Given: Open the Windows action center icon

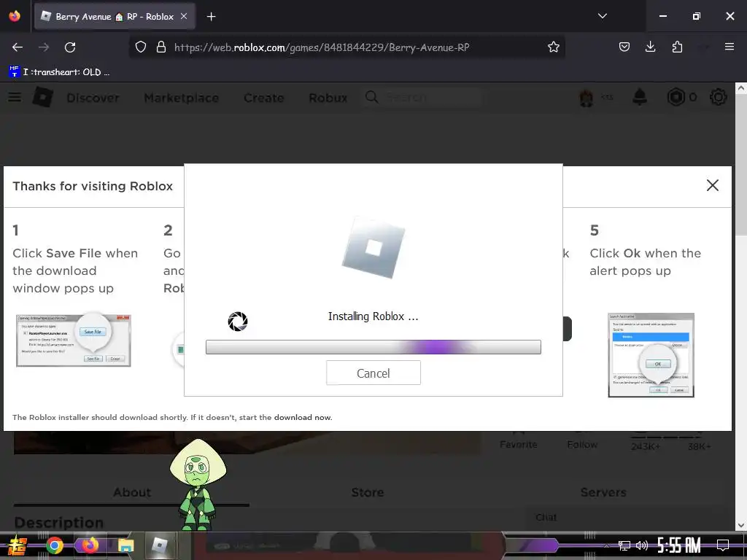Looking at the screenshot, I should (723, 545).
